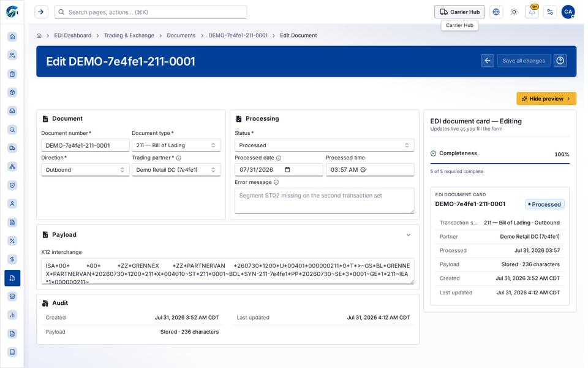Click the Trading partner info icon
Image resolution: width=588 pixels, height=368 pixels.
pyautogui.click(x=179, y=158)
